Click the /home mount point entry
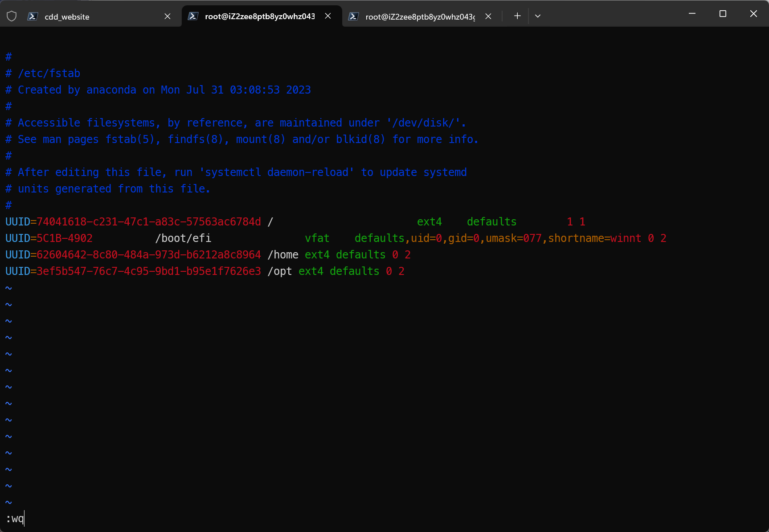Screen dimensions: 769x532 tap(283, 255)
